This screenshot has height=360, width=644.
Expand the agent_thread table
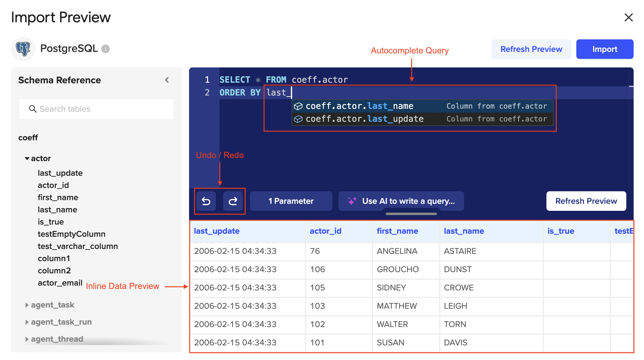27,339
